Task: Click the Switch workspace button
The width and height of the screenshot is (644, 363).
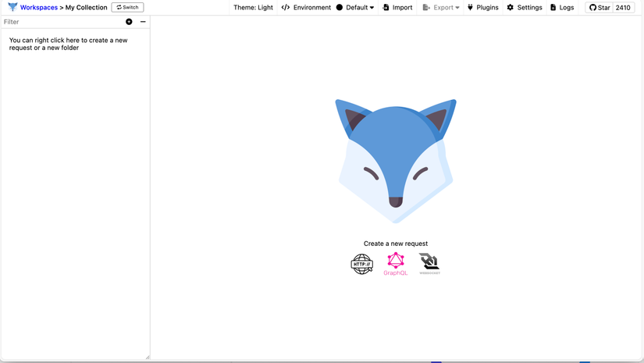Action: click(x=127, y=7)
